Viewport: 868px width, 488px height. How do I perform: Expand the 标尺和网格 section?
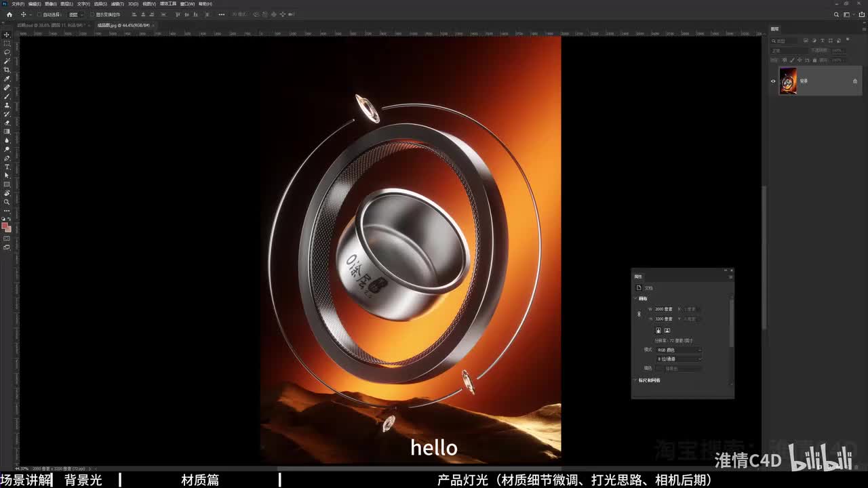(636, 380)
